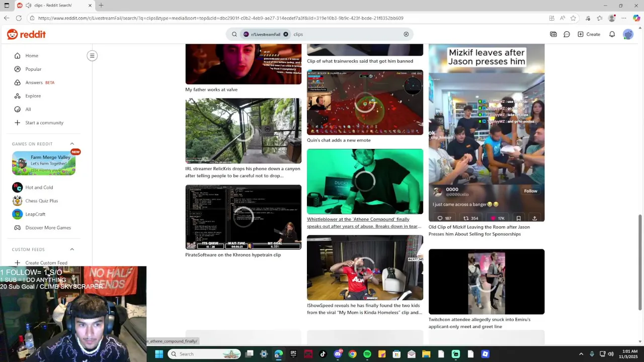
Task: Click the search magnifier icon
Action: click(234, 34)
